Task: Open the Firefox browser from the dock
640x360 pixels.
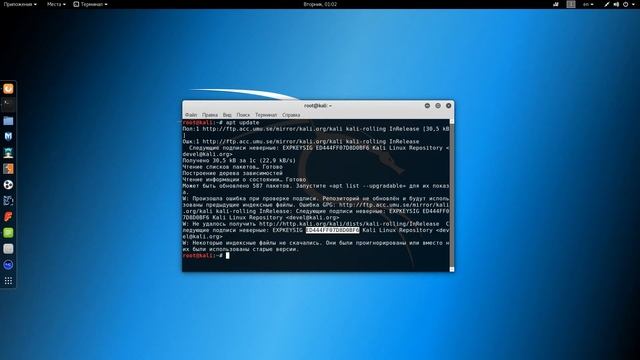Action: pyautogui.click(x=8, y=89)
